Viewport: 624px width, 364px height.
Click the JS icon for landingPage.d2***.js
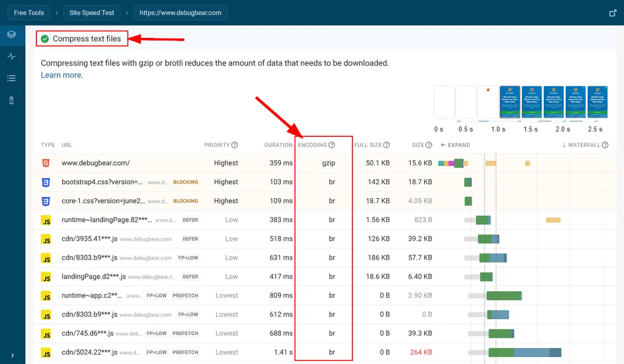(46, 277)
